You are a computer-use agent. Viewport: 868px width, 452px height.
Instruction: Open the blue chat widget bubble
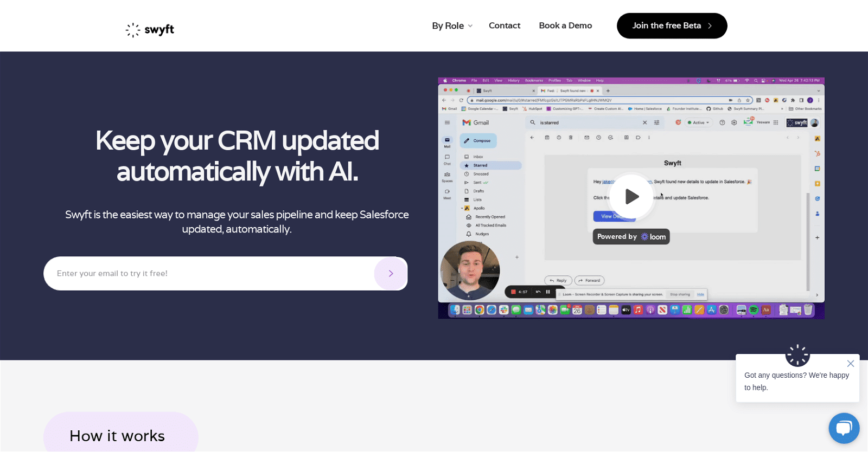tap(844, 428)
